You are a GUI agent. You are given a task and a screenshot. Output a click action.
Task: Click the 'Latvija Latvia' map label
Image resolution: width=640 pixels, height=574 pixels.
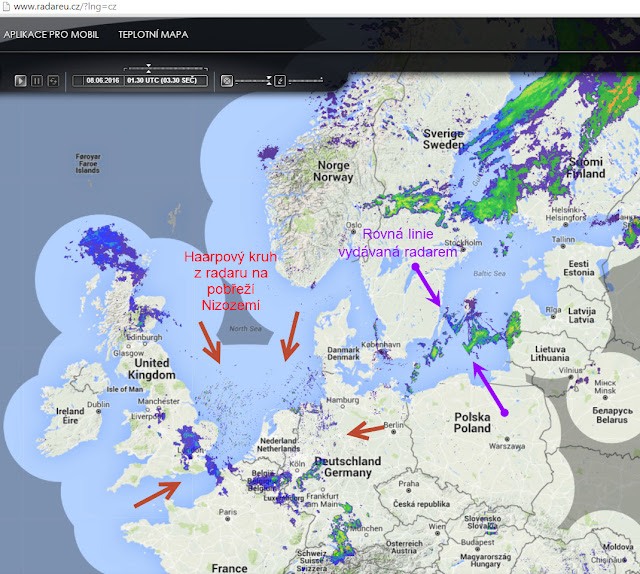[x=582, y=315]
